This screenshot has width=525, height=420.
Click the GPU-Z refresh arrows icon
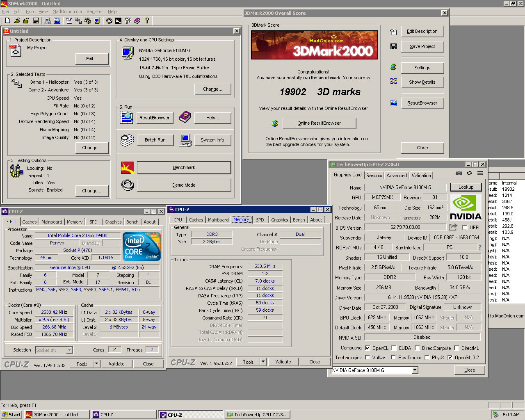tap(470, 173)
